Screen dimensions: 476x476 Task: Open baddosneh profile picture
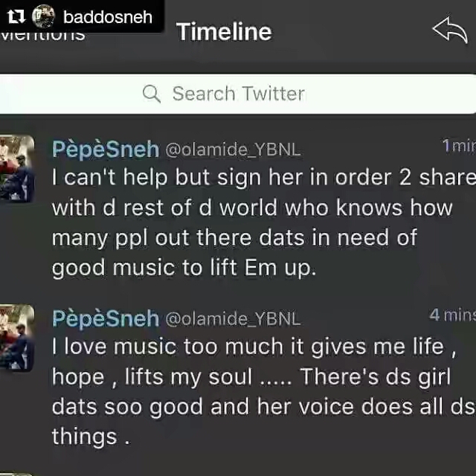coord(43,16)
